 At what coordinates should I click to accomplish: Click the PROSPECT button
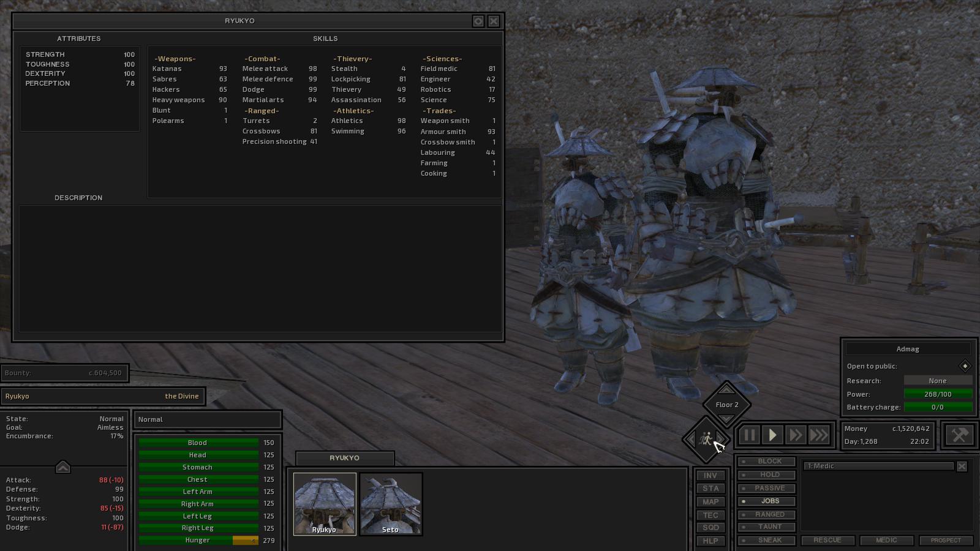[946, 541]
